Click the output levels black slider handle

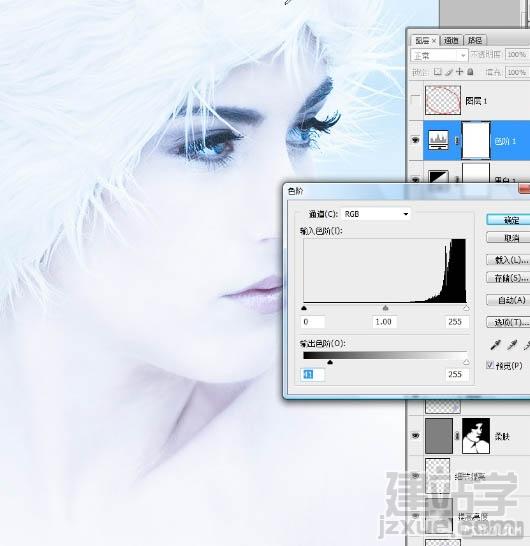[330, 362]
